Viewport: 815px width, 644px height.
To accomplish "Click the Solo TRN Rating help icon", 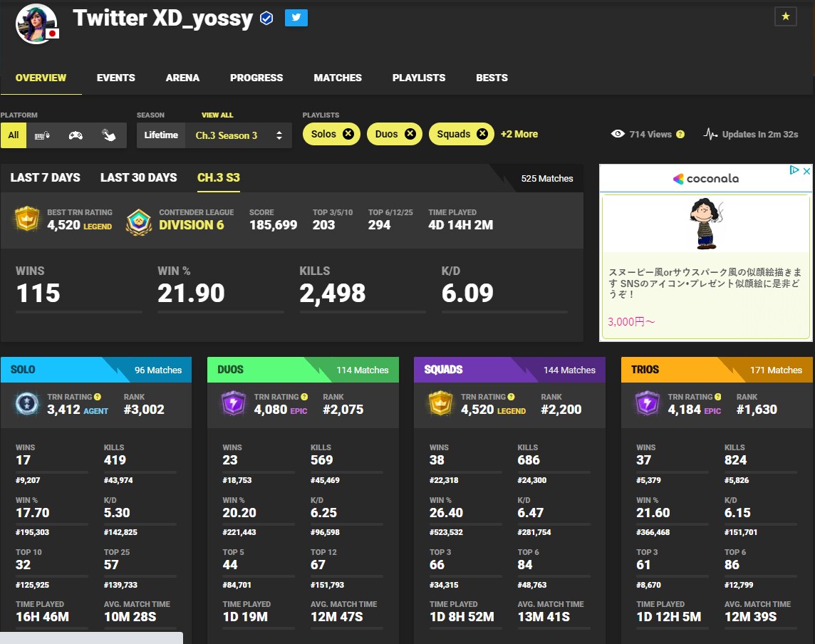I will (x=98, y=397).
